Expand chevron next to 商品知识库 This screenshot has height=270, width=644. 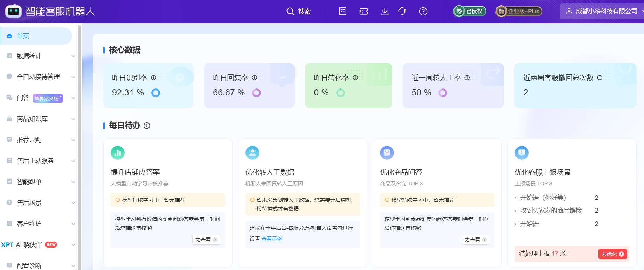tap(73, 119)
